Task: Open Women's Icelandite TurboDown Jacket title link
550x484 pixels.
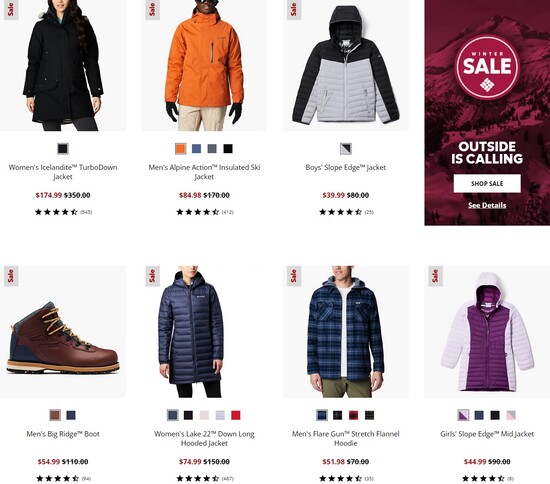Action: click(63, 172)
